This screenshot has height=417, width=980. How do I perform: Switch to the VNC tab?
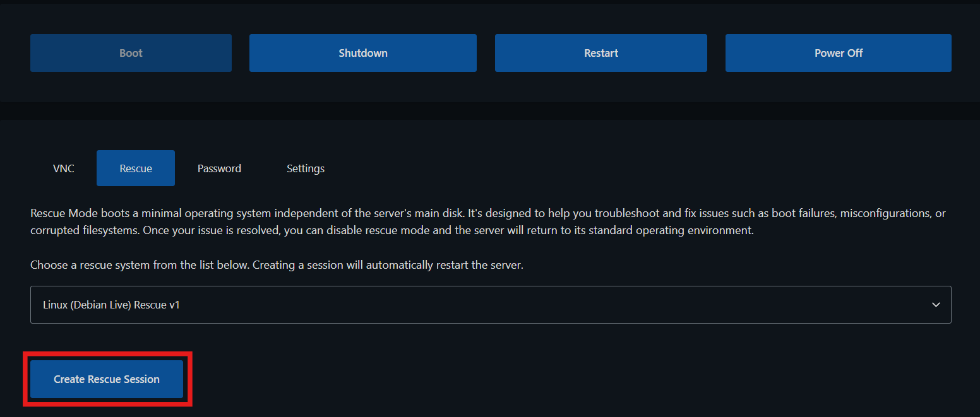tap(64, 168)
